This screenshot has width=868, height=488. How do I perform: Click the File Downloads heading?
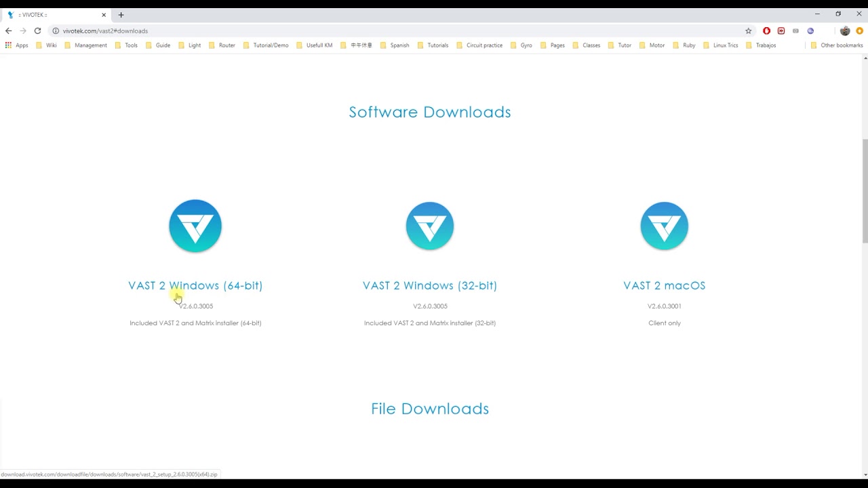pos(430,409)
